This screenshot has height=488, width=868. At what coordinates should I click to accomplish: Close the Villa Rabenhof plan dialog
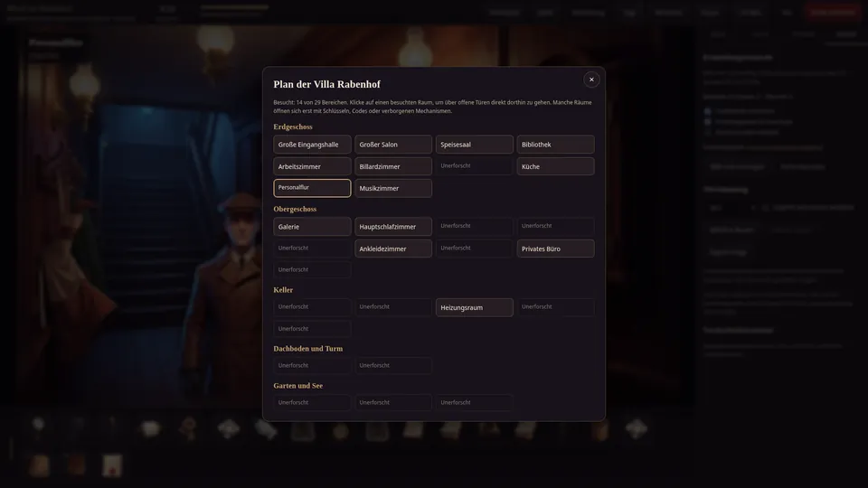pyautogui.click(x=591, y=80)
